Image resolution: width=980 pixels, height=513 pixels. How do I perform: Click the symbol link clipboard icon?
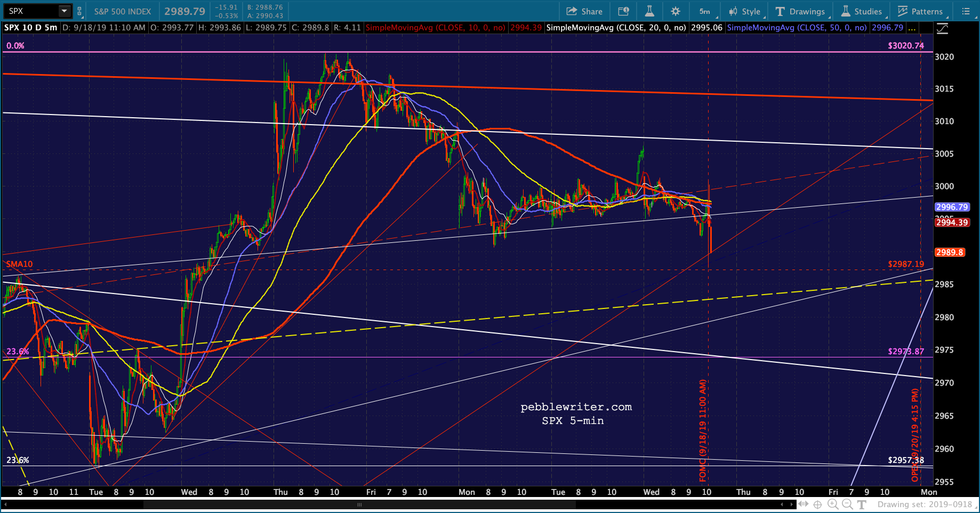[79, 11]
